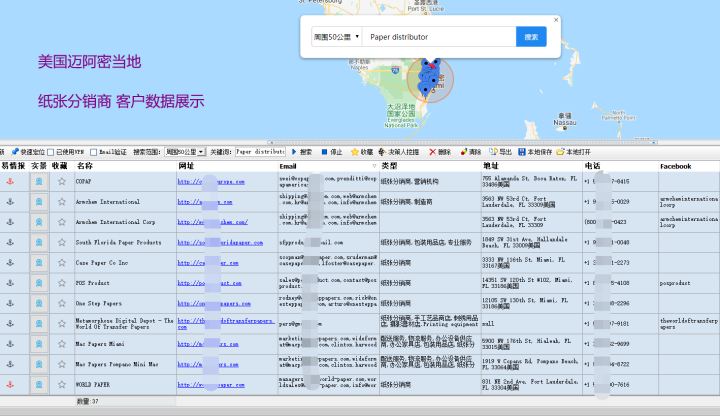Click the 决策人挖掘 toolbar icon
The image size is (720, 416).
click(382, 152)
